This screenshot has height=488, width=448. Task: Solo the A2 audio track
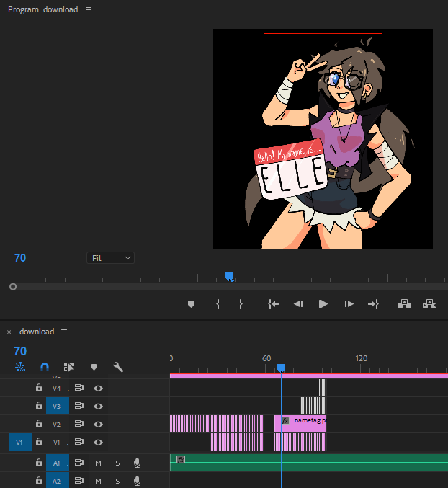point(117,482)
